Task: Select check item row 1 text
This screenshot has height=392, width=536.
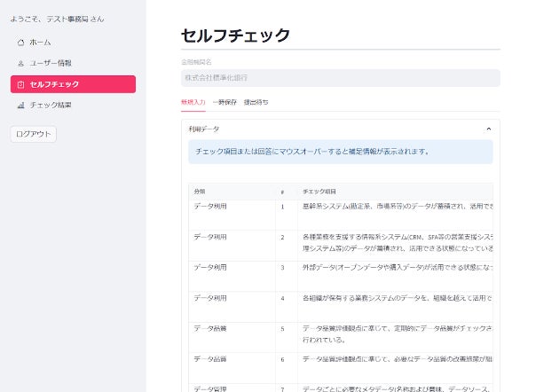Action: 398,207
